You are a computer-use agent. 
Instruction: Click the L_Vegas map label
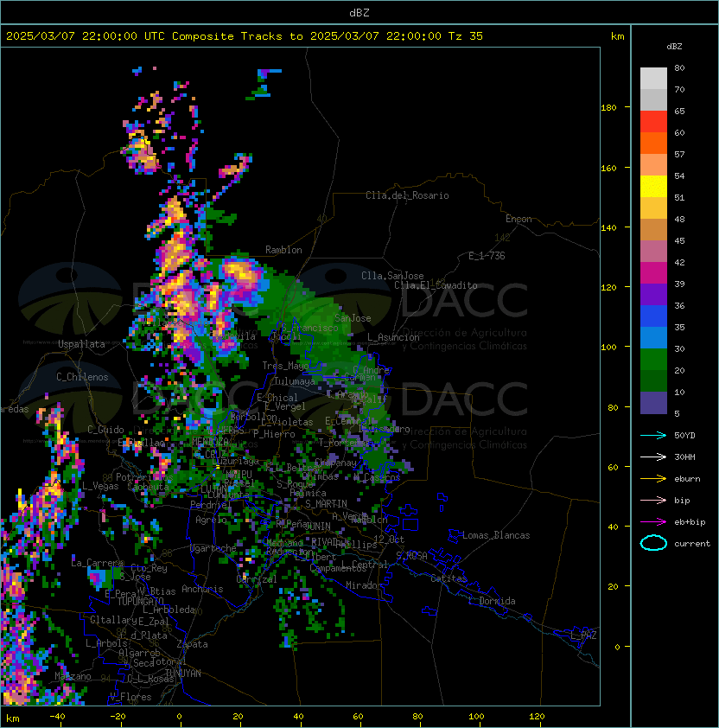[x=100, y=486]
